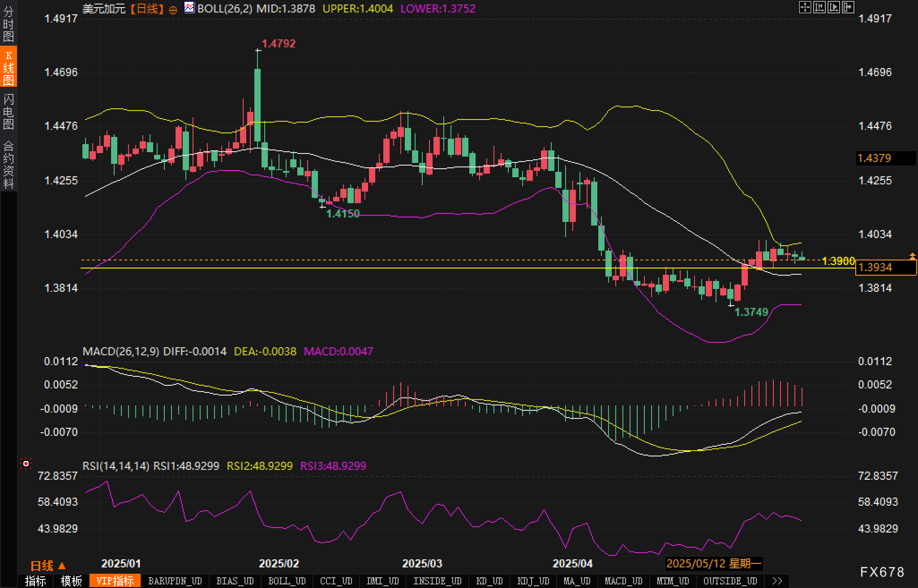Click the orange arrow above the 1.3934 price
The image size is (918, 588).
(912, 256)
